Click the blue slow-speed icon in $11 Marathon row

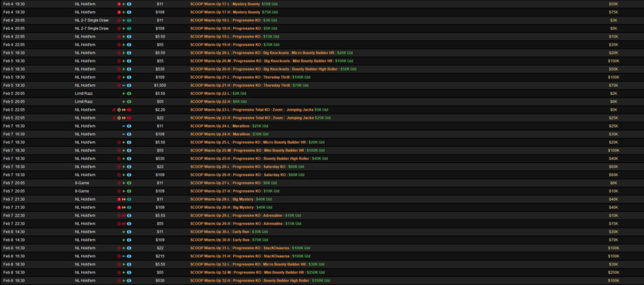tap(124, 126)
